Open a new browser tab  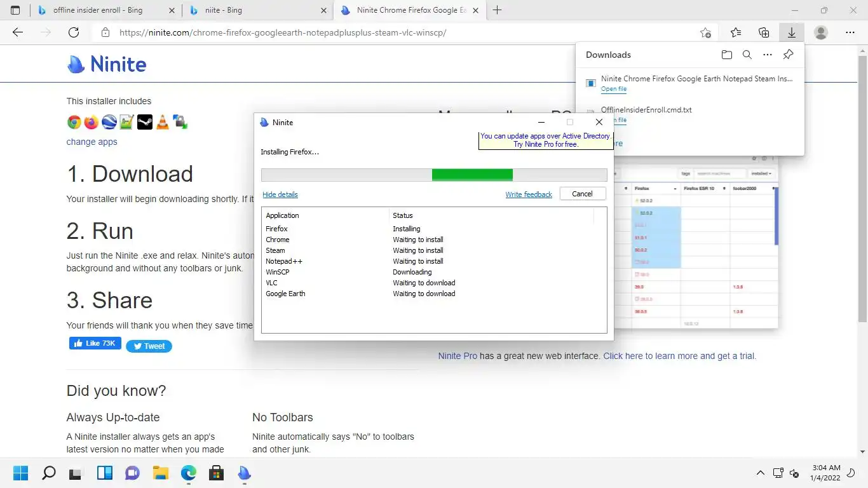pos(498,10)
